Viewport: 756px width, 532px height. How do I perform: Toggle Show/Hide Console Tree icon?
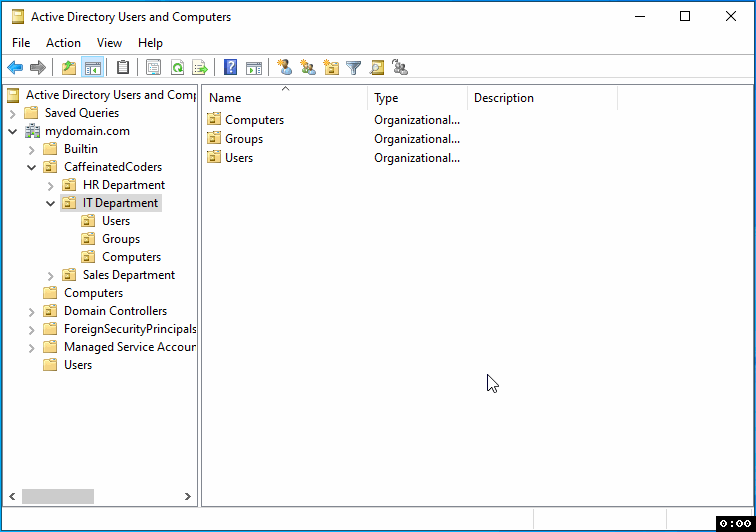(x=92, y=68)
